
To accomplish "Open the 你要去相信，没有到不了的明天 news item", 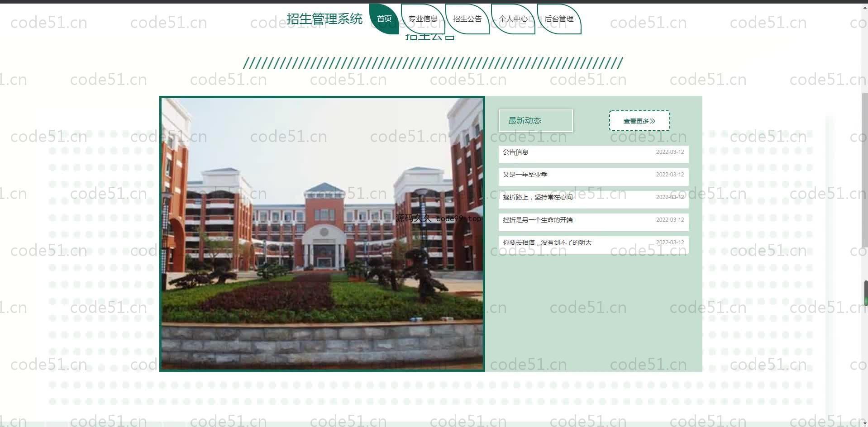I will (x=593, y=245).
